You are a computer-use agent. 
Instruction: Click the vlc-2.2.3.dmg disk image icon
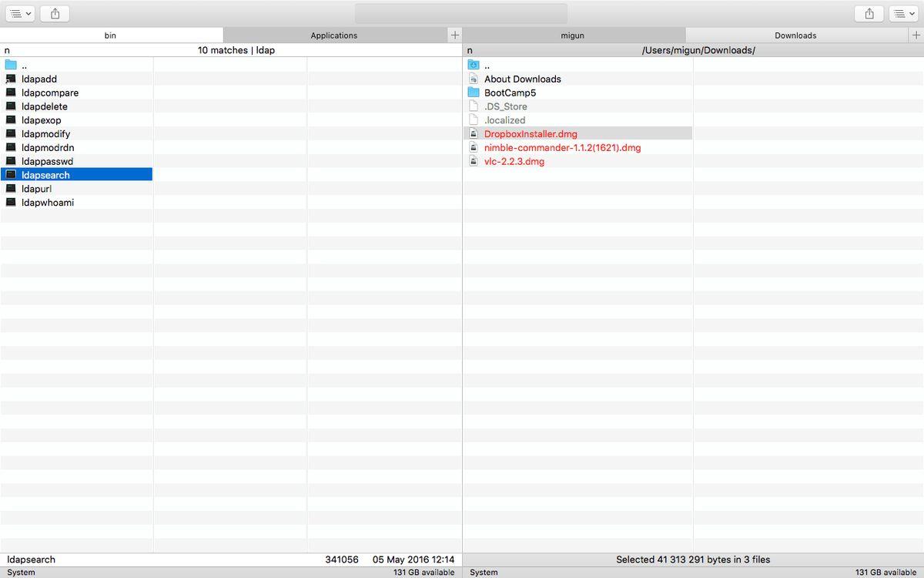click(x=474, y=162)
